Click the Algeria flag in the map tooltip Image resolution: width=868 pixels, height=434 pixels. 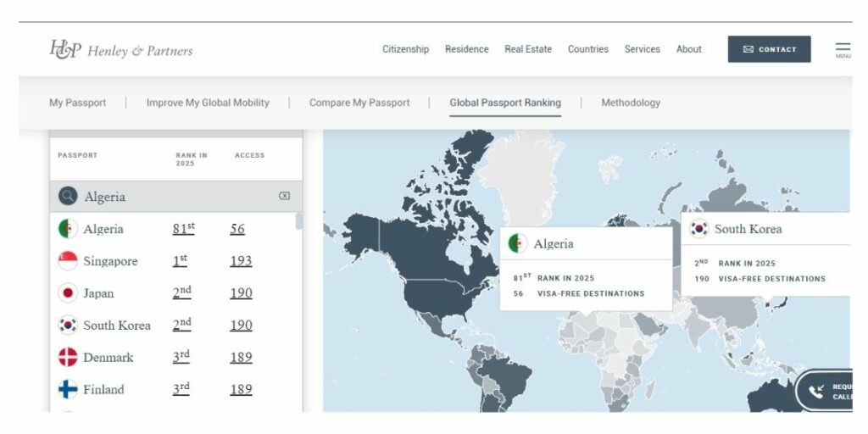518,243
